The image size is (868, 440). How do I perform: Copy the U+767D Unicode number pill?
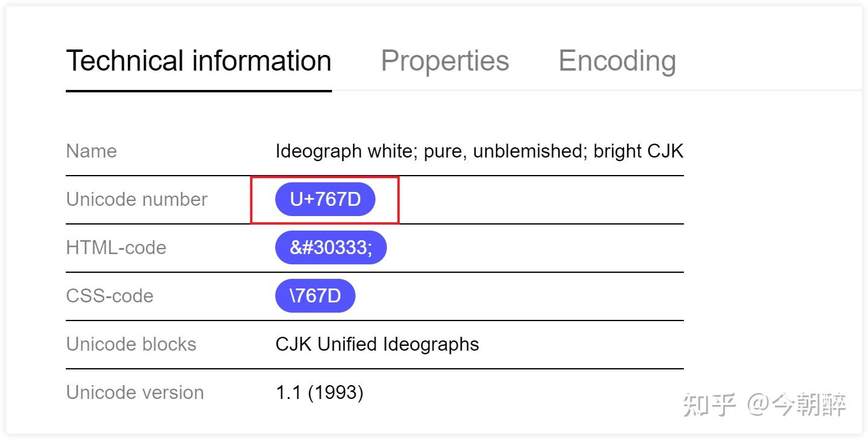(325, 199)
